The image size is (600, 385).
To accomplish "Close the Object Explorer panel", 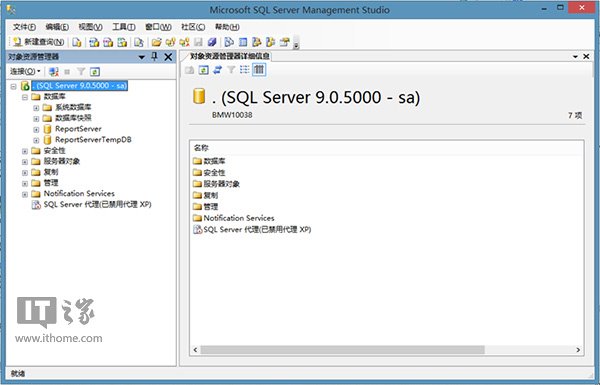I will tap(168, 57).
